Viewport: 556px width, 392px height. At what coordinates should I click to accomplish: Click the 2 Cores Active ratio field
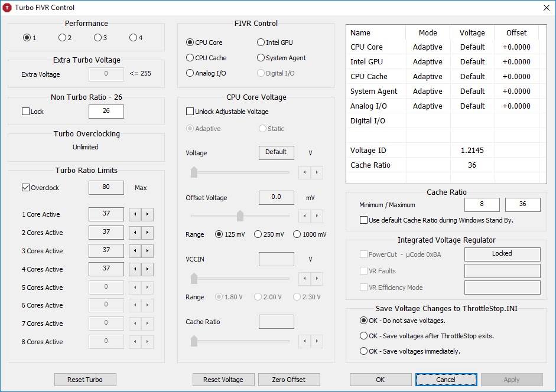click(x=106, y=233)
